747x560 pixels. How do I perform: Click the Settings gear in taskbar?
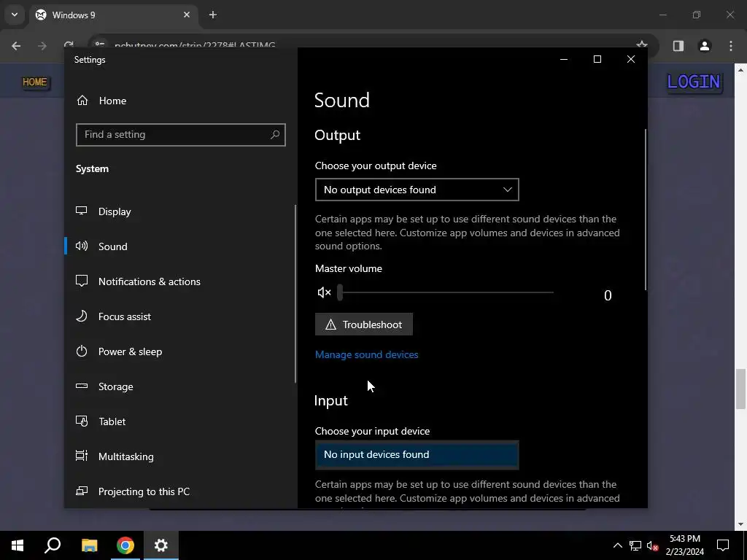click(x=161, y=545)
